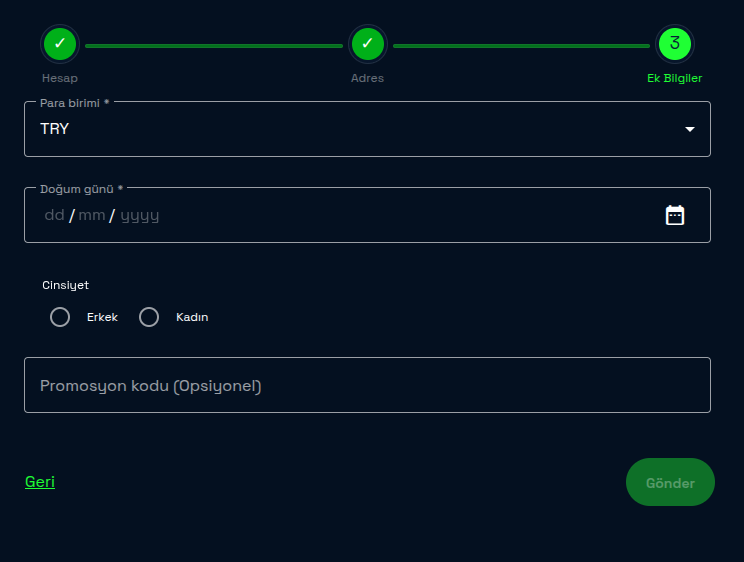744x562 pixels.
Task: Select the Erkek radio button
Action: pos(60,317)
